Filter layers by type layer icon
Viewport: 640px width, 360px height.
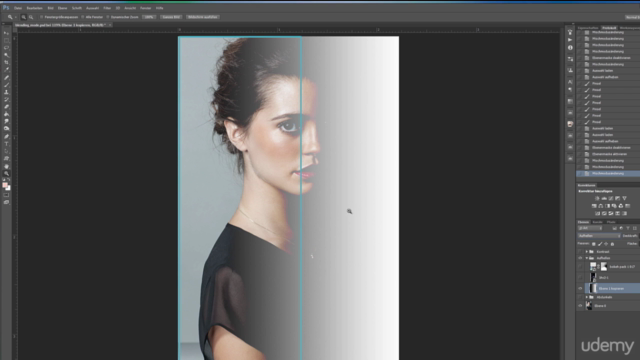pyautogui.click(x=628, y=228)
